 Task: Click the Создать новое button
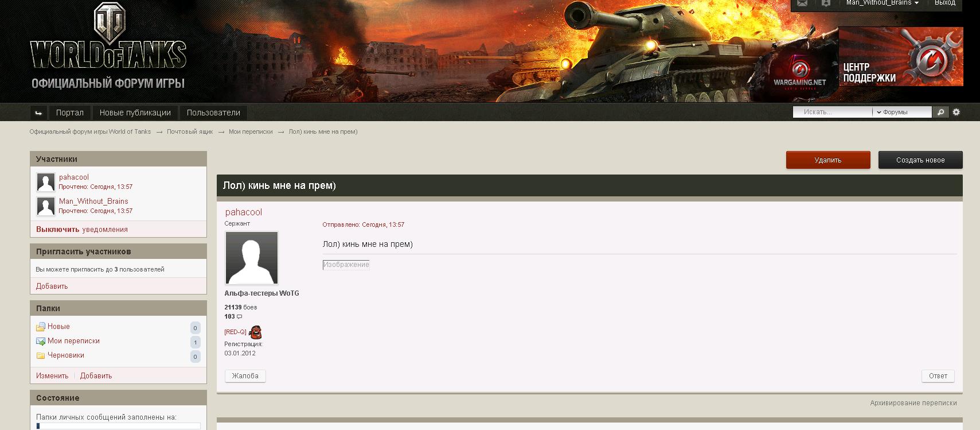[x=920, y=160]
